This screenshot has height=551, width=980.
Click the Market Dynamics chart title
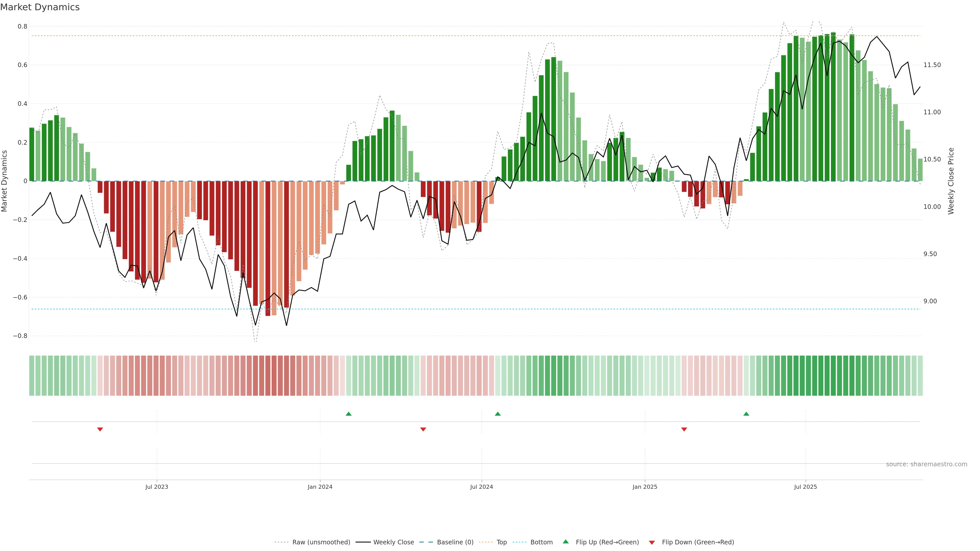40,7
